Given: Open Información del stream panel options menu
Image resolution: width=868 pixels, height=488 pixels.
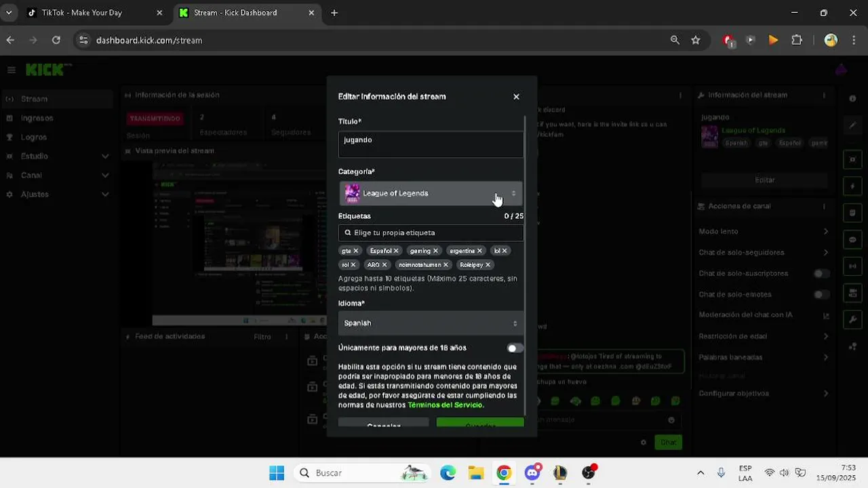Looking at the screenshot, I should pos(825,96).
